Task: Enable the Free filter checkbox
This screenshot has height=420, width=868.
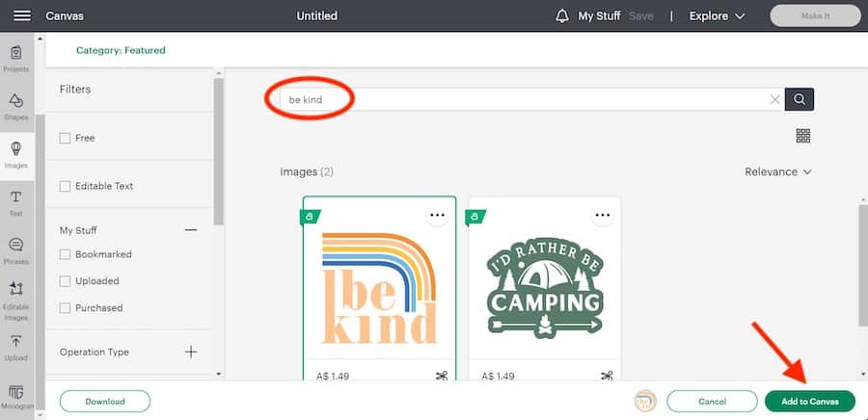Action: (x=65, y=138)
